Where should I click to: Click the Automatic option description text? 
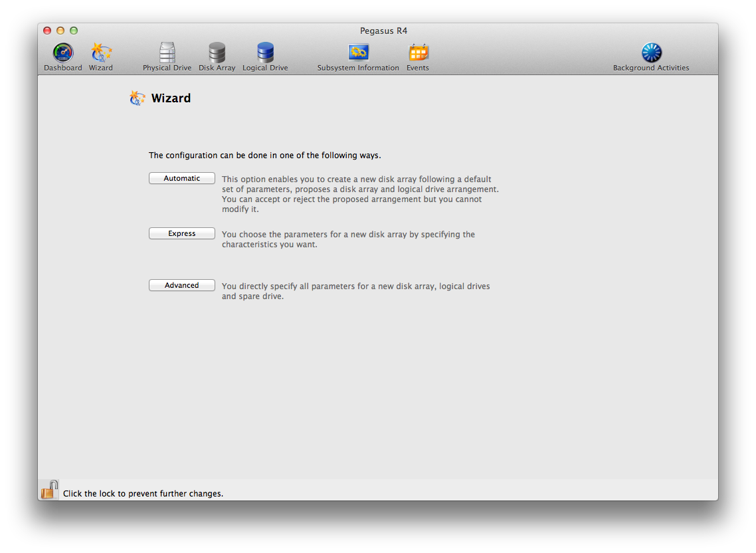360,194
